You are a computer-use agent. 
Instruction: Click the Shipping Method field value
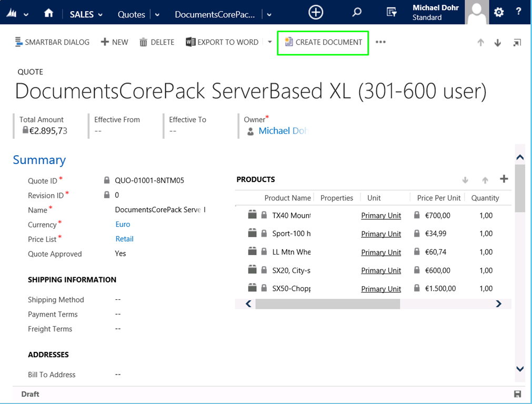click(x=118, y=299)
